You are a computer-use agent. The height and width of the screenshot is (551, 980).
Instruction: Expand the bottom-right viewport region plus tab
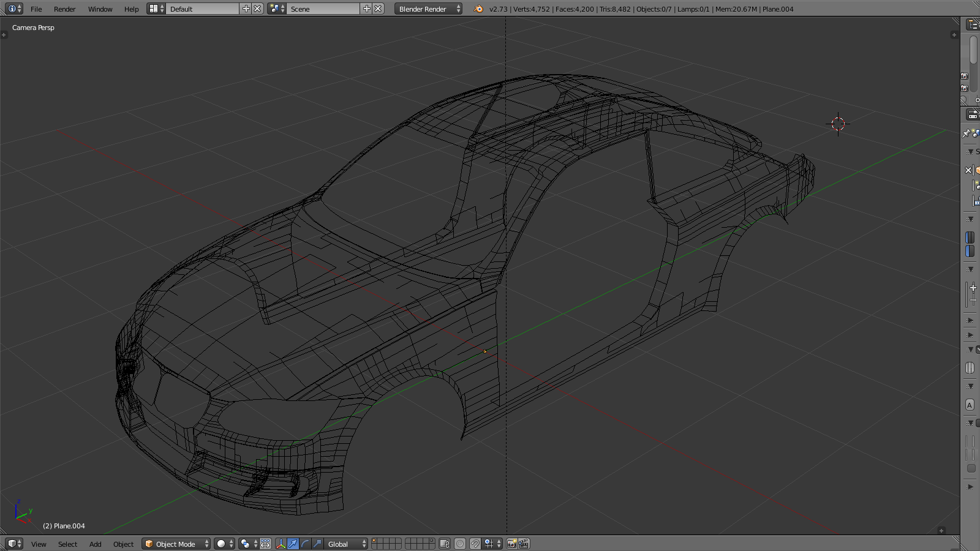tap(941, 530)
